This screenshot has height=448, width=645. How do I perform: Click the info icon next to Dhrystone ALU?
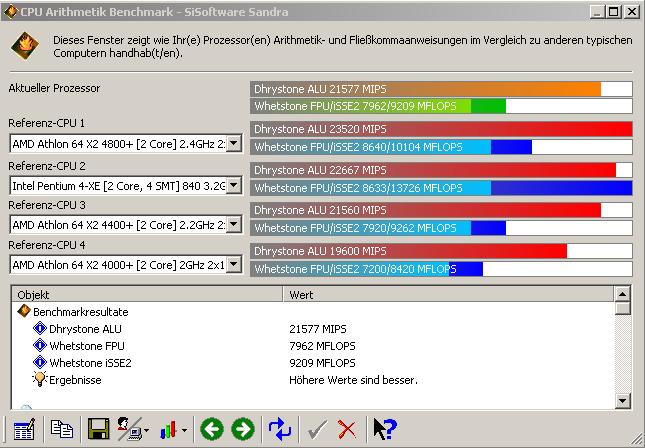40,328
